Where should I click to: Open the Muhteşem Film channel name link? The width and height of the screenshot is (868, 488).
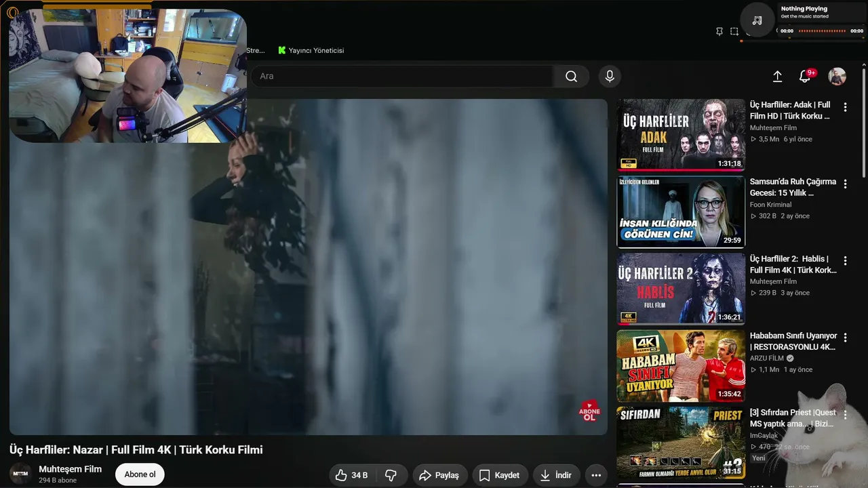71,469
